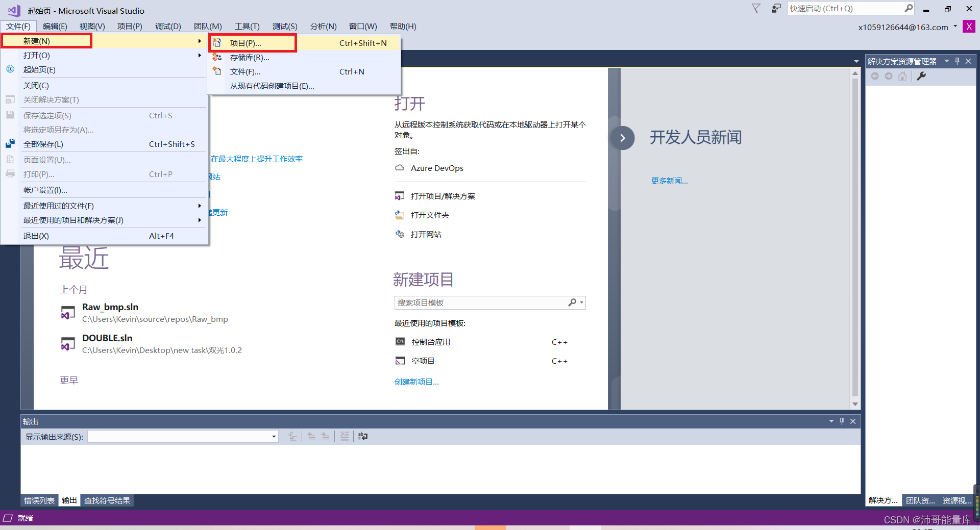Choose 文件(F)... in New submenu
980x530 pixels.
[x=305, y=71]
